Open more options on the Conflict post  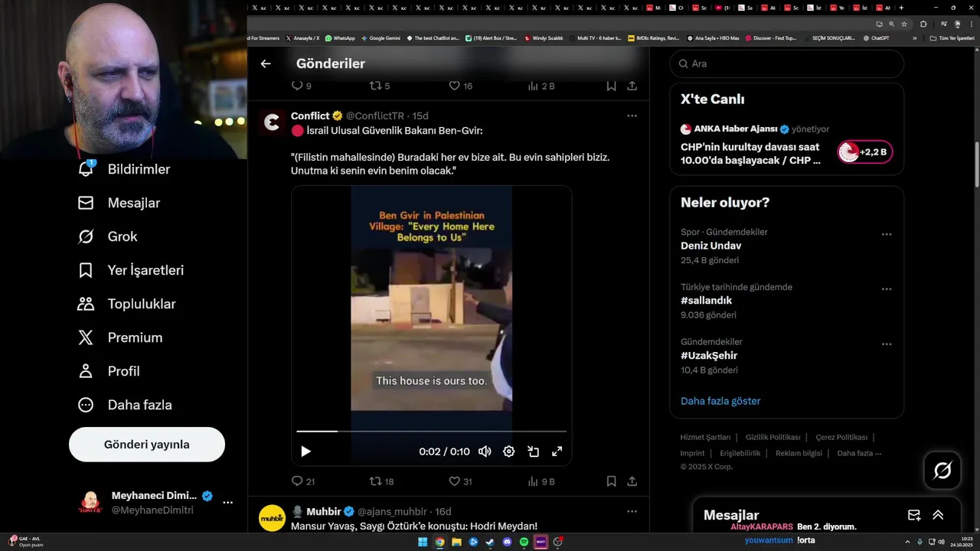coord(632,116)
